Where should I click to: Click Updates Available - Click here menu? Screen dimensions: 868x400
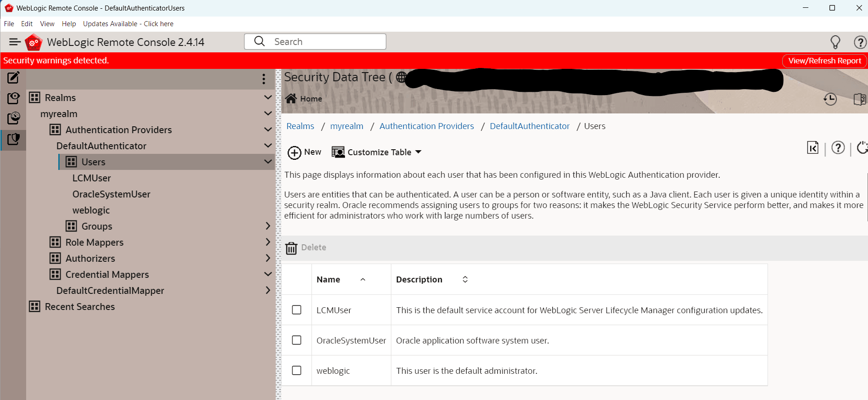128,24
